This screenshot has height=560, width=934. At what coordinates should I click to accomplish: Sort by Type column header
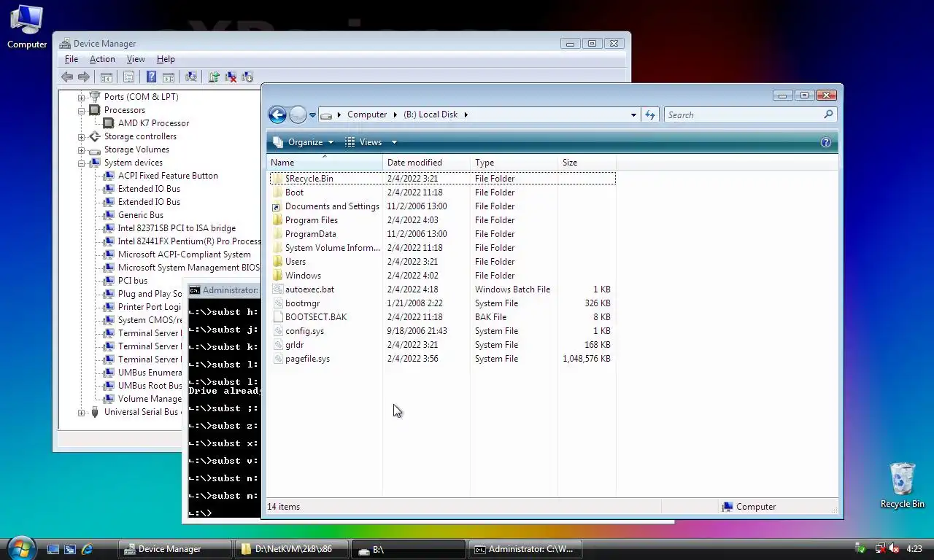tap(514, 163)
